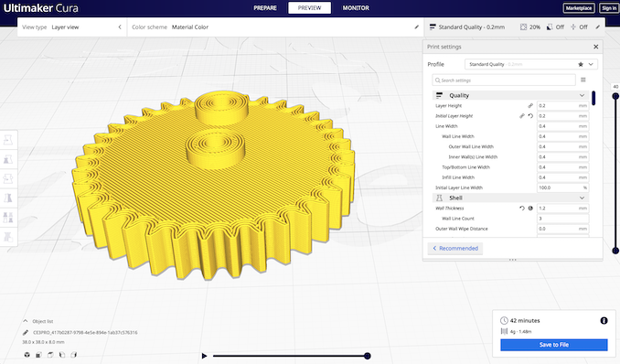
Task: Click the Sign in button
Action: click(608, 8)
